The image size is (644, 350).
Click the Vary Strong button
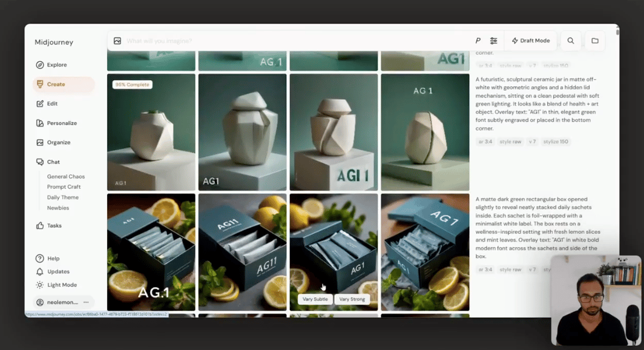pos(352,299)
